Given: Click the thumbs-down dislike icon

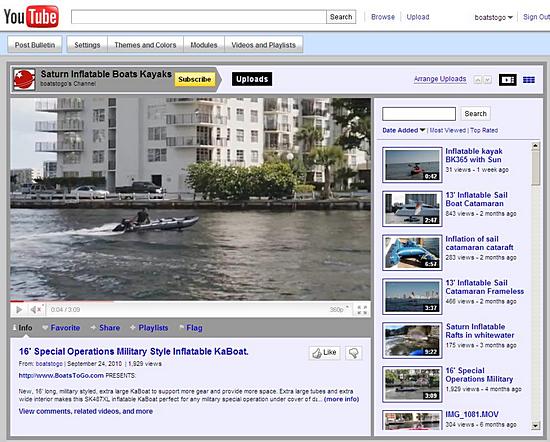Looking at the screenshot, I should (x=354, y=353).
